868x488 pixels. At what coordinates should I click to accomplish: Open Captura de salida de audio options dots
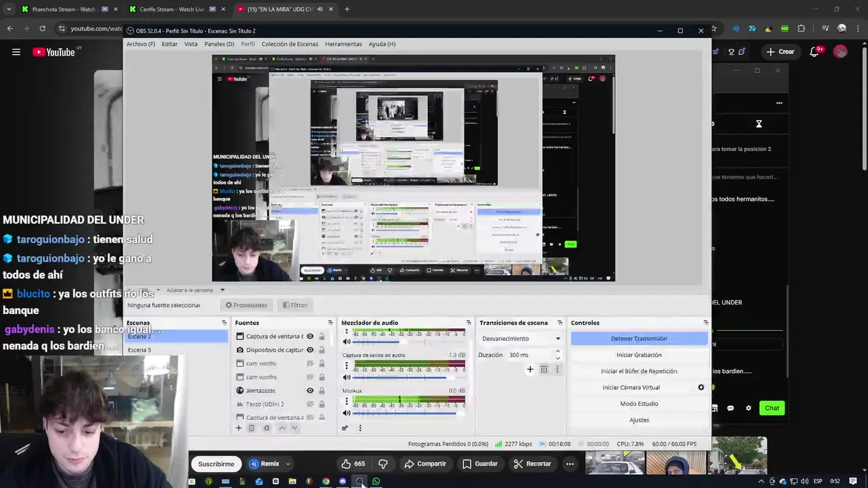pyautogui.click(x=347, y=366)
